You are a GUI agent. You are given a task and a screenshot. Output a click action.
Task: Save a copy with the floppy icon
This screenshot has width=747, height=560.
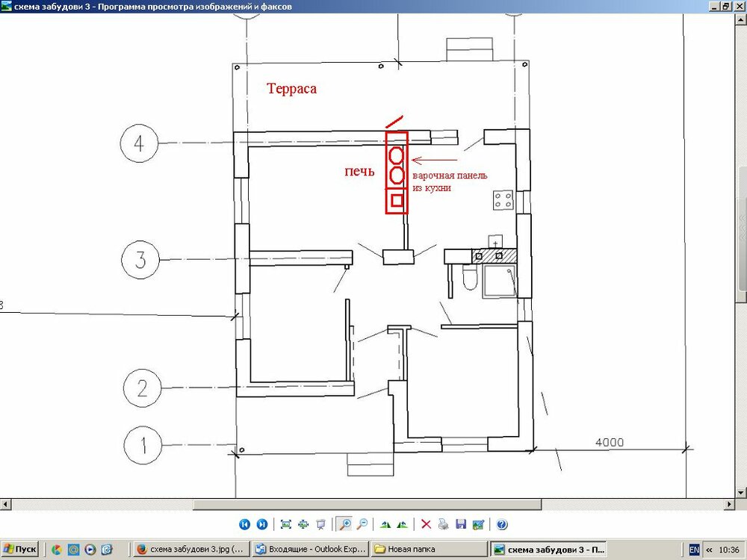(461, 524)
